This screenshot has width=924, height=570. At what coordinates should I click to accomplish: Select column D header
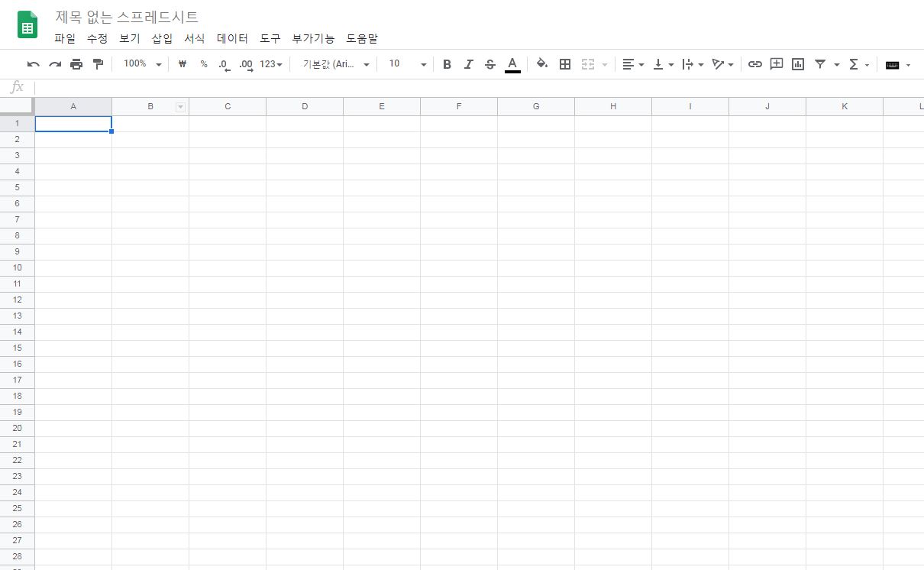click(305, 106)
